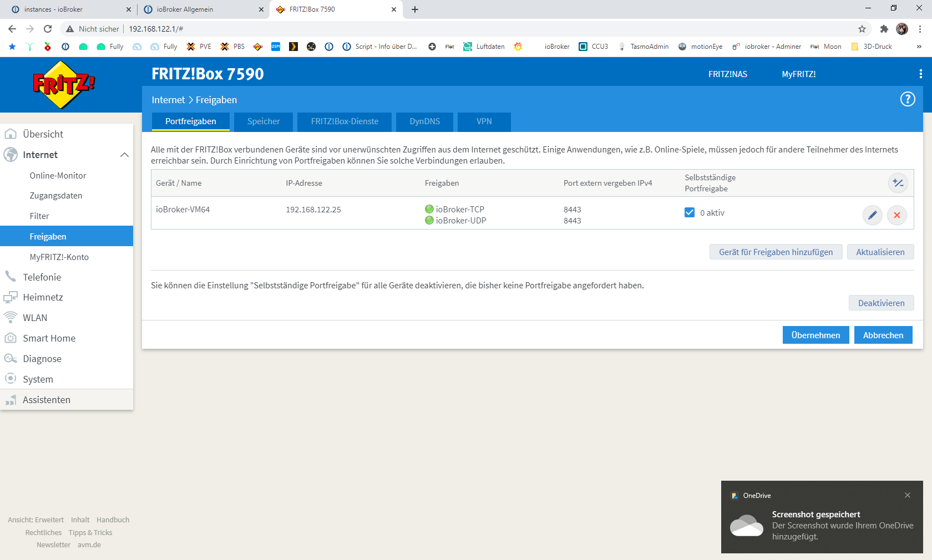Image resolution: width=932 pixels, height=560 pixels.
Task: Open the CCU3 bookmark
Action: (x=593, y=47)
